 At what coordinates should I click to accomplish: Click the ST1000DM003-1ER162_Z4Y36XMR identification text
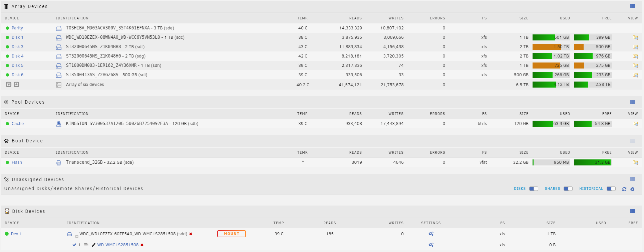click(113, 66)
